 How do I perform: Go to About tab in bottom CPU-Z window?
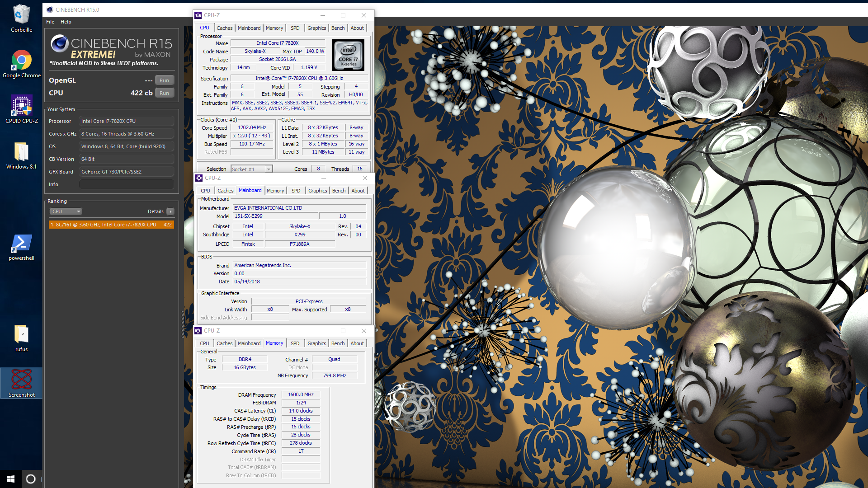tap(357, 343)
